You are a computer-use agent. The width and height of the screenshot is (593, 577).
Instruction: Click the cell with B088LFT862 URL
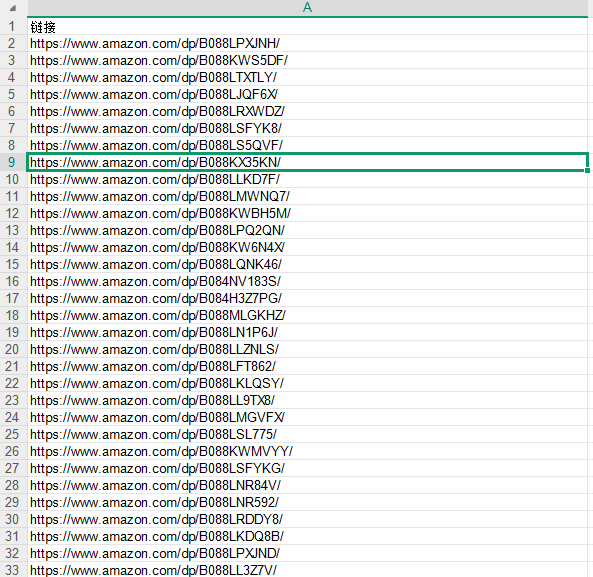coord(307,366)
